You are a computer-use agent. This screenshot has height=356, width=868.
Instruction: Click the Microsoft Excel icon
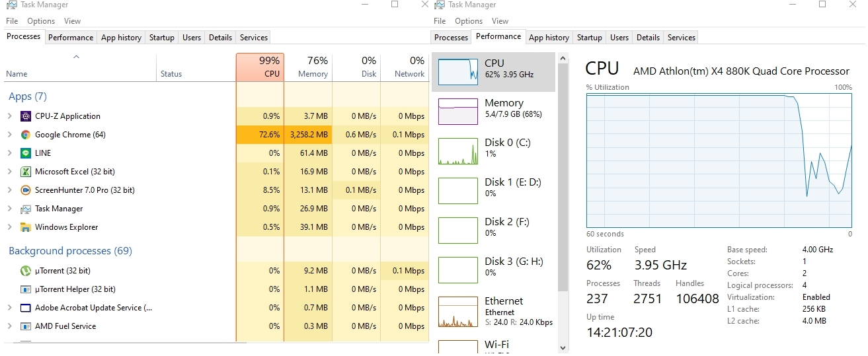pos(26,172)
